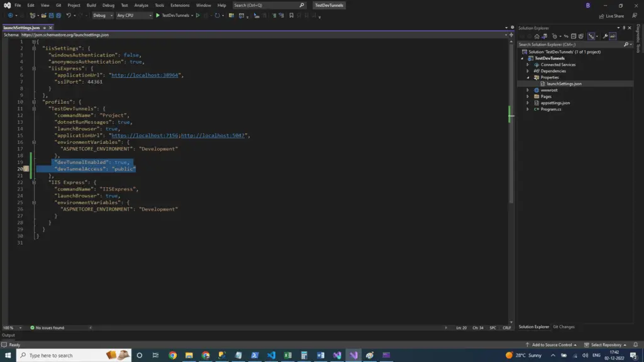Open the Debug menu
Image resolution: width=644 pixels, height=362 pixels.
pyautogui.click(x=108, y=5)
